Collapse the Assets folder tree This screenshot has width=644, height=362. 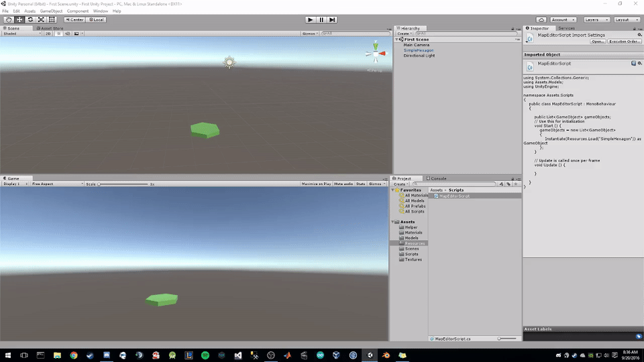pos(393,222)
